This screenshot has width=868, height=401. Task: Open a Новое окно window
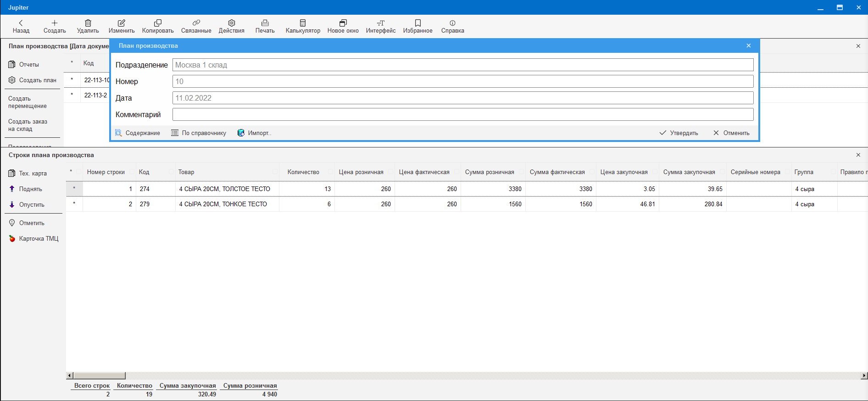point(343,26)
